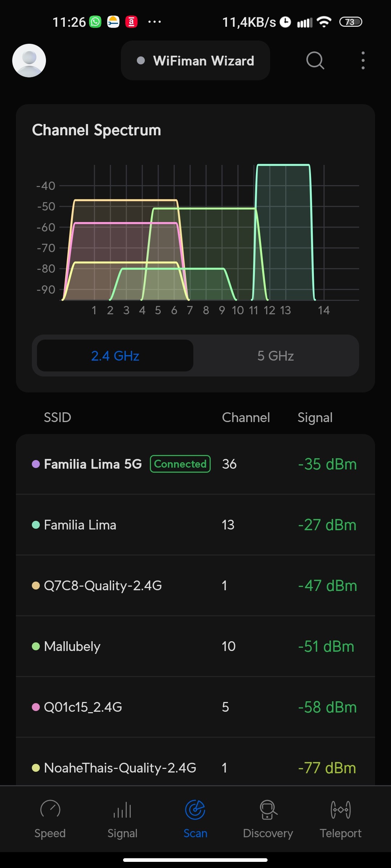Select the Scan radar icon
This screenshot has width=391, height=868.
(195, 810)
